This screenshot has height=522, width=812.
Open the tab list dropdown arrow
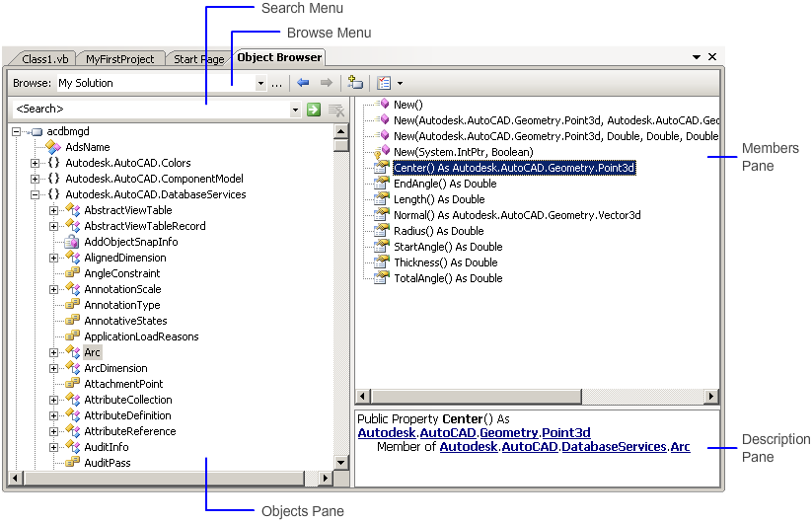(697, 57)
